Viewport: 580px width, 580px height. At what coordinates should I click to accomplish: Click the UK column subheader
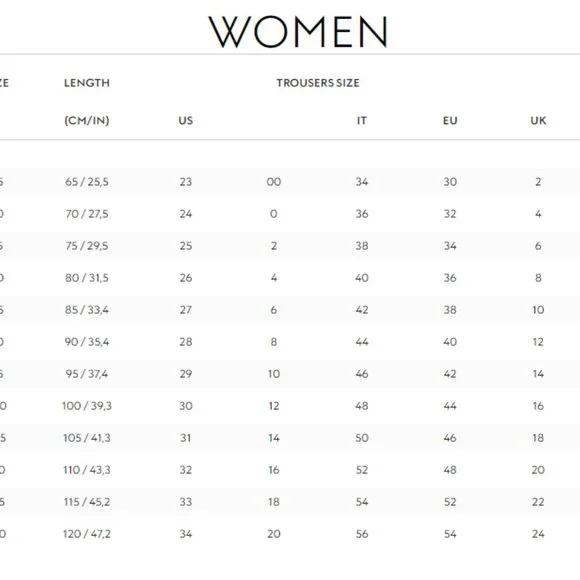coord(538,121)
